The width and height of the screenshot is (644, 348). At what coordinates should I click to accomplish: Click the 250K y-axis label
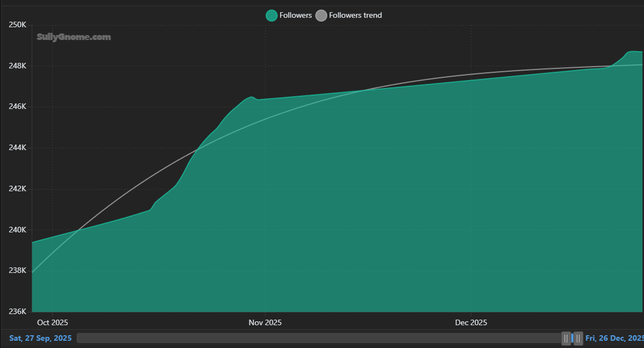tap(18, 24)
